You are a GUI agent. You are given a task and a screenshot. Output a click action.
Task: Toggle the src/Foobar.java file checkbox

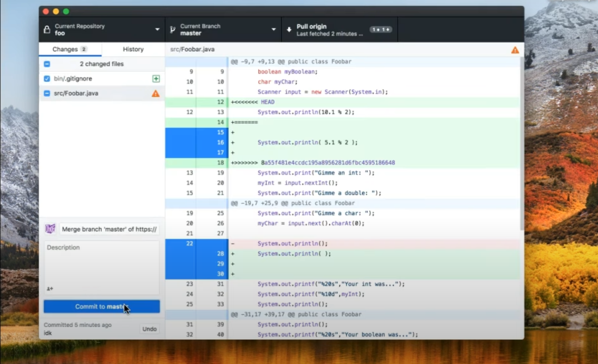(47, 94)
